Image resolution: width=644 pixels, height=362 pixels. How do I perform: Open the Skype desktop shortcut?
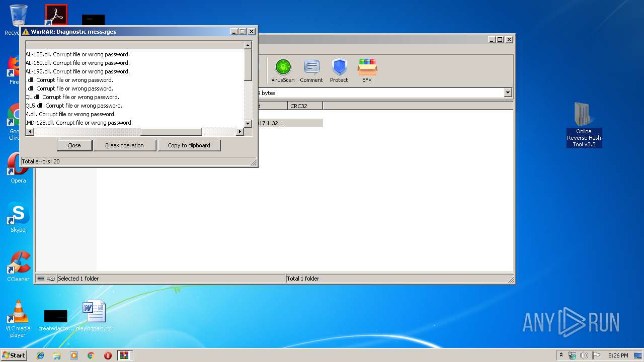[x=18, y=218]
